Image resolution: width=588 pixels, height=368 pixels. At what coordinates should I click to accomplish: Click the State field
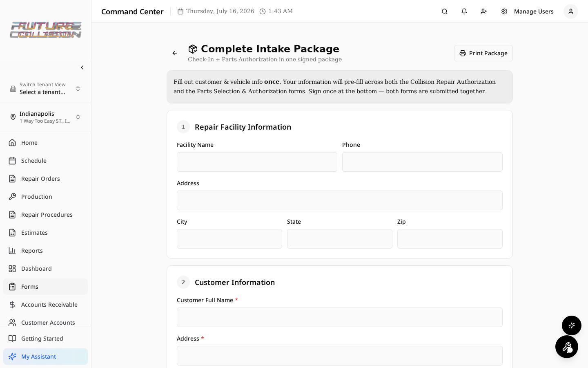pyautogui.click(x=340, y=239)
